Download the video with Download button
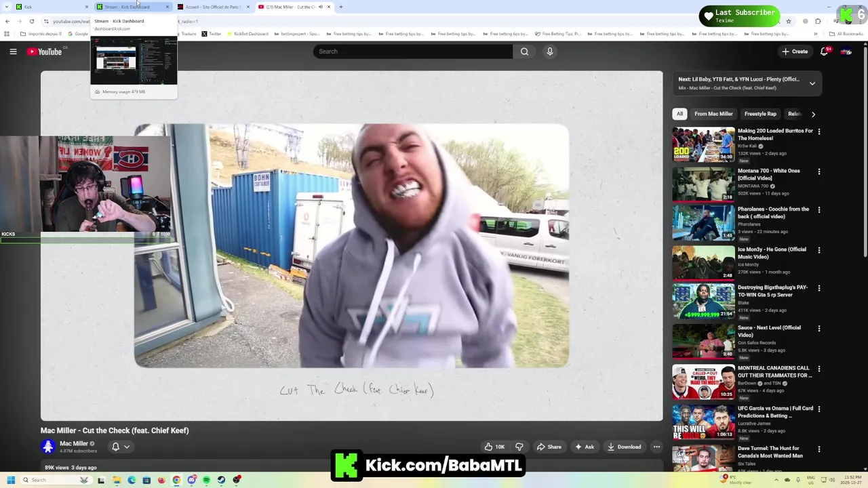868x488 pixels. 624,447
